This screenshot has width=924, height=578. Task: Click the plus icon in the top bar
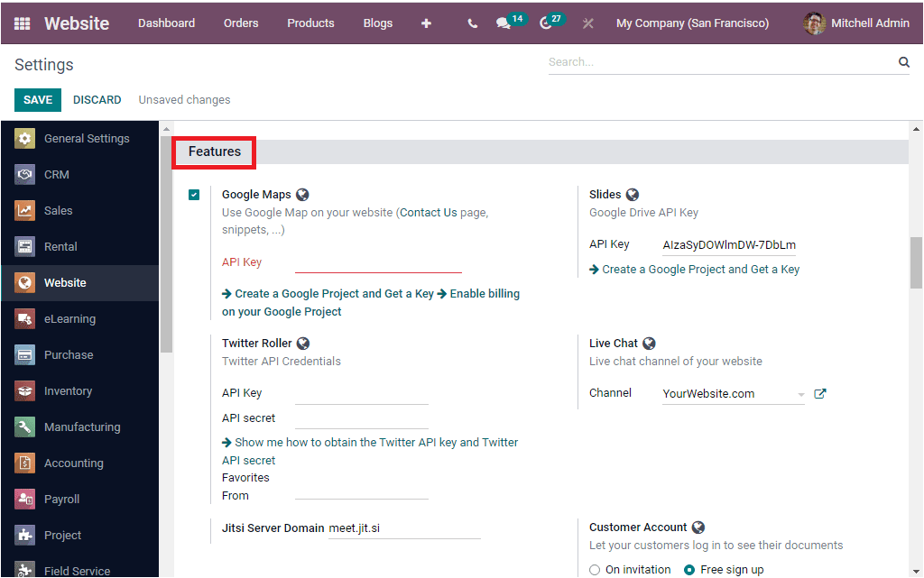pos(426,23)
